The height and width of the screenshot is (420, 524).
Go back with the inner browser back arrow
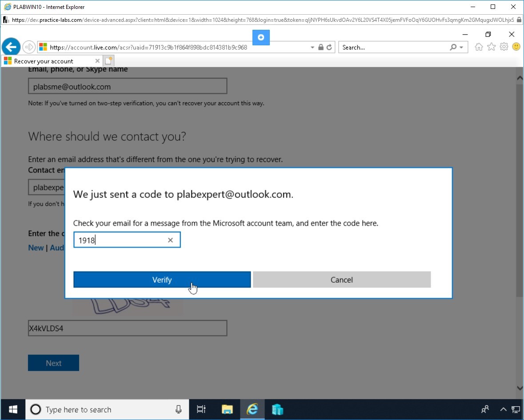[x=11, y=47]
